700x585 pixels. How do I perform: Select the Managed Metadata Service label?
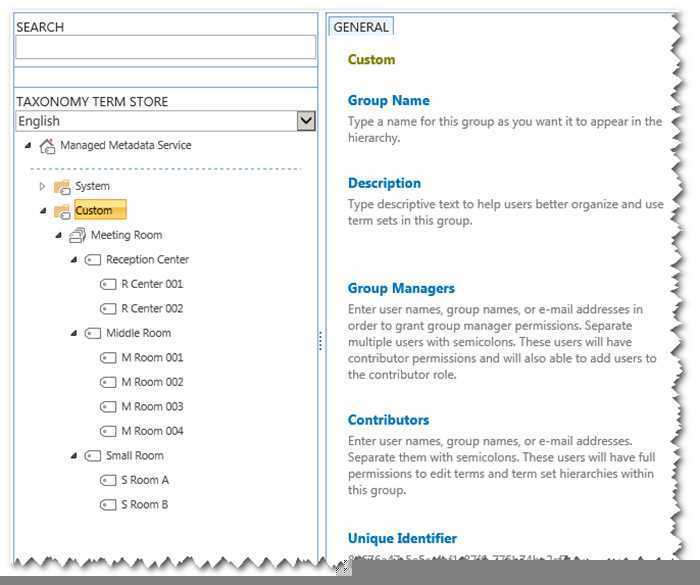point(126,145)
